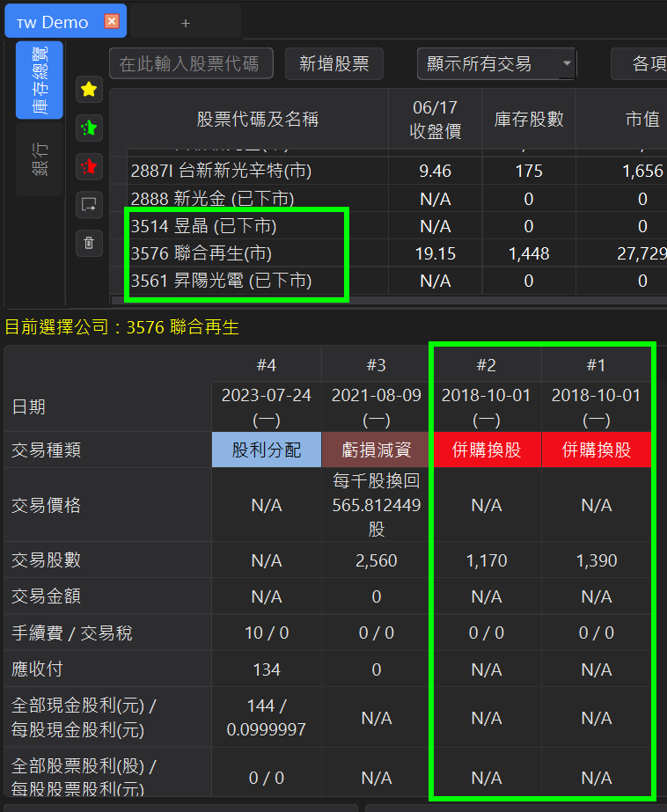Click the red star icon
The width and height of the screenshot is (667, 812).
coord(89,167)
